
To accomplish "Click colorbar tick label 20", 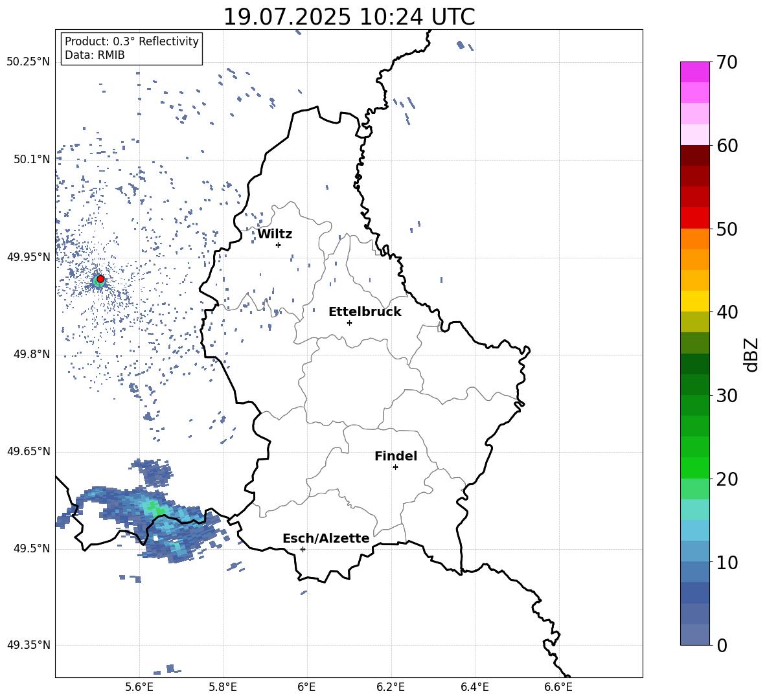I will click(727, 479).
